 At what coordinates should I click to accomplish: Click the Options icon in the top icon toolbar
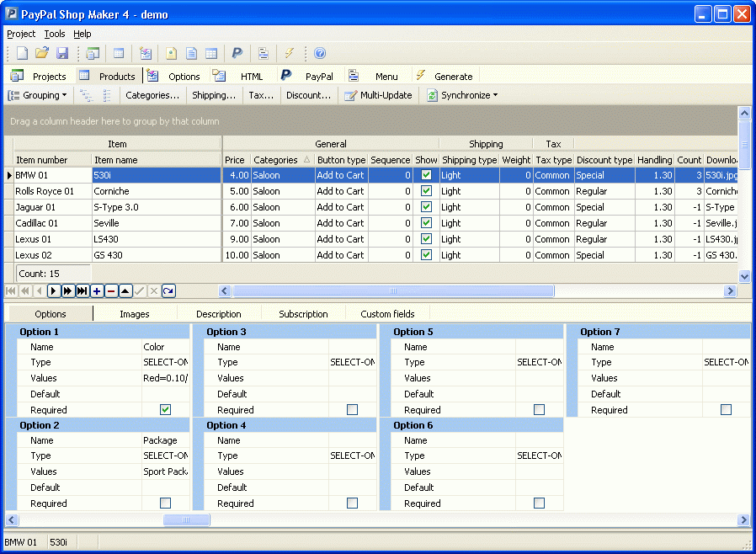coord(145,53)
